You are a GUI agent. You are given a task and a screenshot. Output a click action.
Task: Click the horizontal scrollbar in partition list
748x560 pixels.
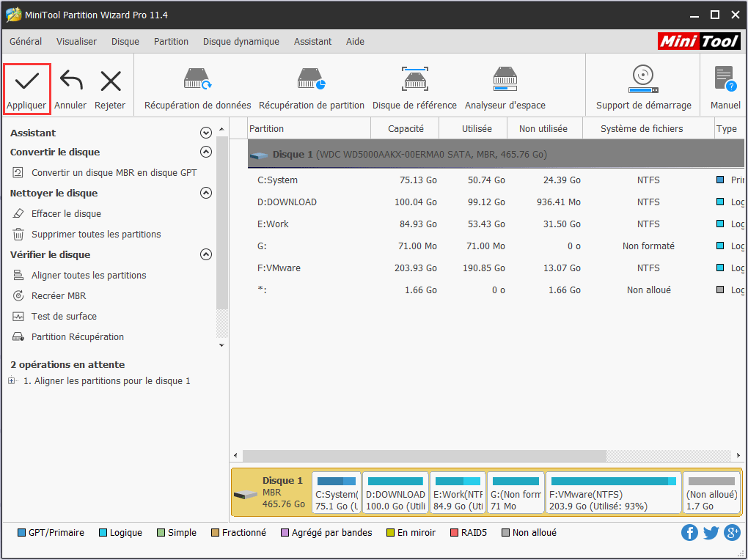click(424, 456)
